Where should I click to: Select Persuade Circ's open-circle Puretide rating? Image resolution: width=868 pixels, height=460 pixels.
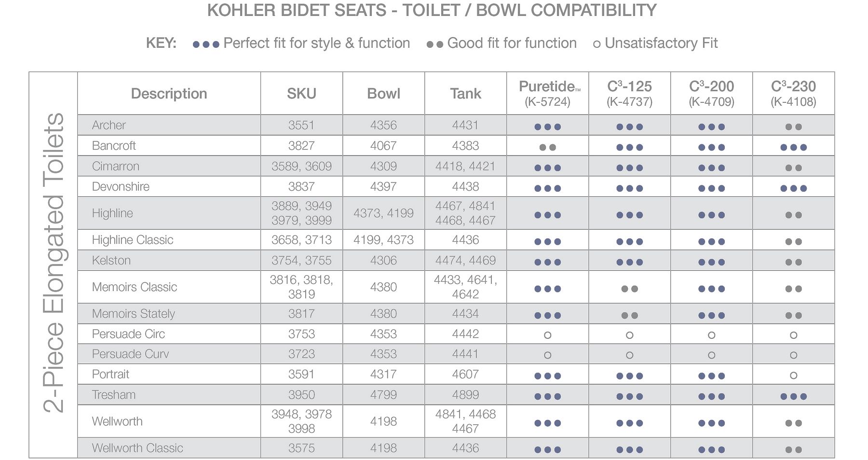tap(547, 335)
